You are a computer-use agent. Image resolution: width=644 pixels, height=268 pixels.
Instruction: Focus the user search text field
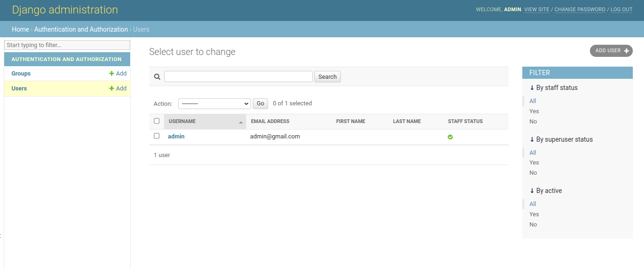(x=238, y=76)
